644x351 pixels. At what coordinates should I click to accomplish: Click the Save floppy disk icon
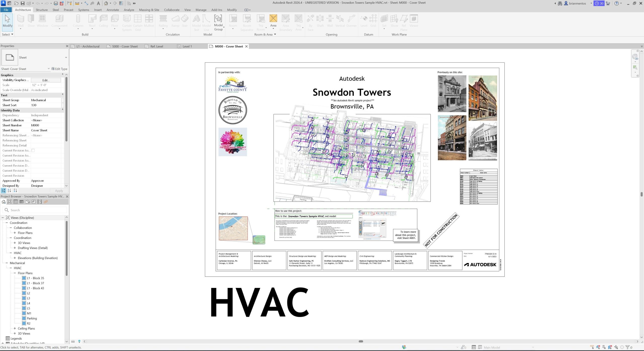tap(22, 3)
